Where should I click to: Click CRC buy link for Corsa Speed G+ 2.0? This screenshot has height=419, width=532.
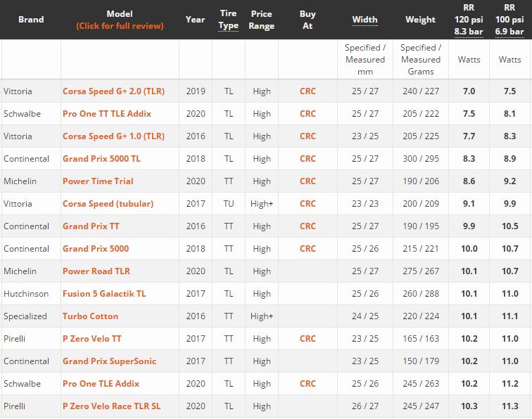308,91
